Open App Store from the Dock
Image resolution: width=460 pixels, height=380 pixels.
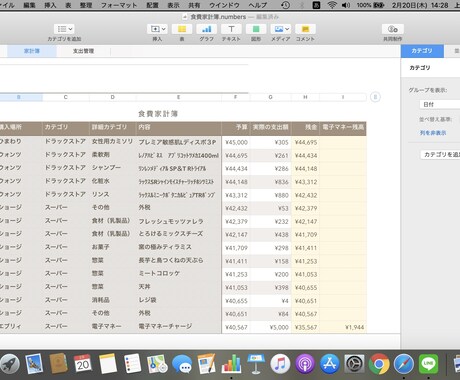point(330,364)
